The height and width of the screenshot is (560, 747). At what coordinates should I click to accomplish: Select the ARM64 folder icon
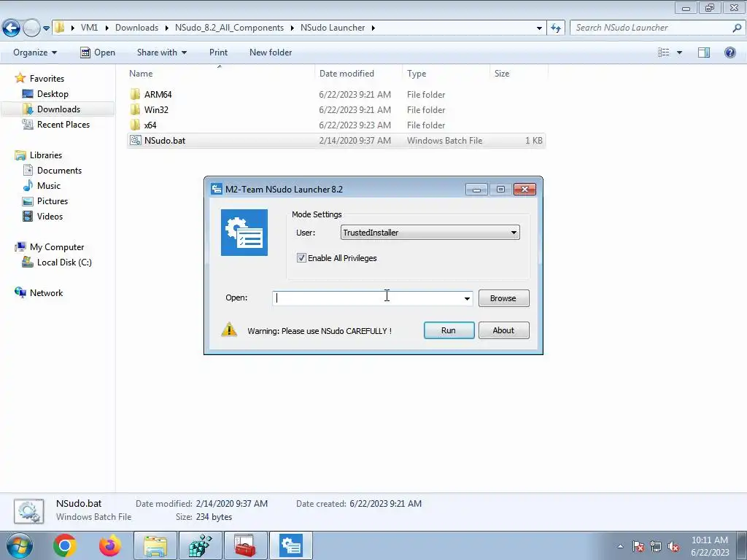pyautogui.click(x=135, y=94)
